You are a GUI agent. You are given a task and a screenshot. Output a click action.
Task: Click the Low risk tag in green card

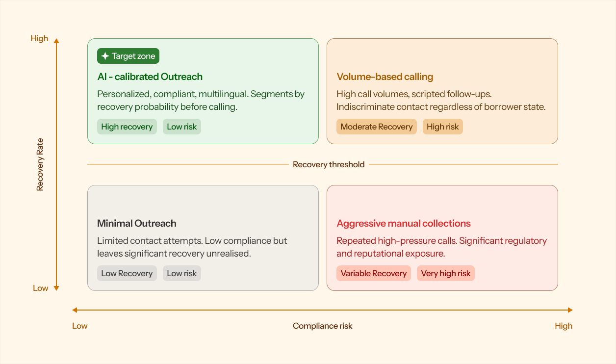(x=182, y=127)
